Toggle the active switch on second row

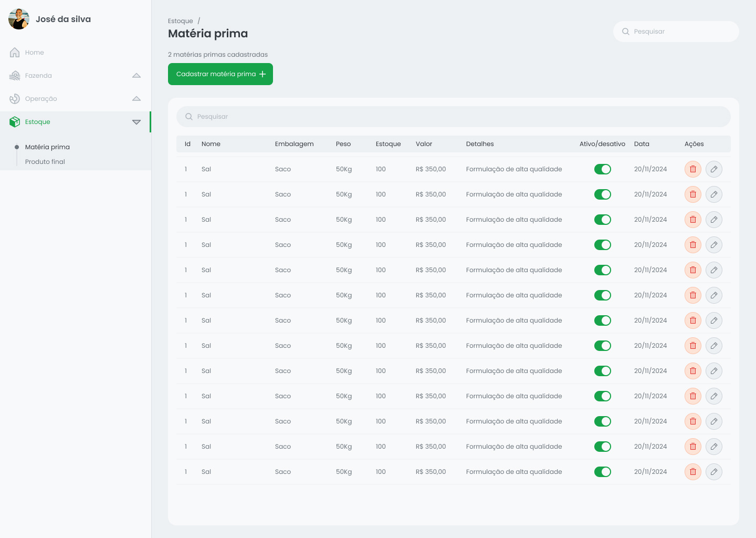click(603, 194)
